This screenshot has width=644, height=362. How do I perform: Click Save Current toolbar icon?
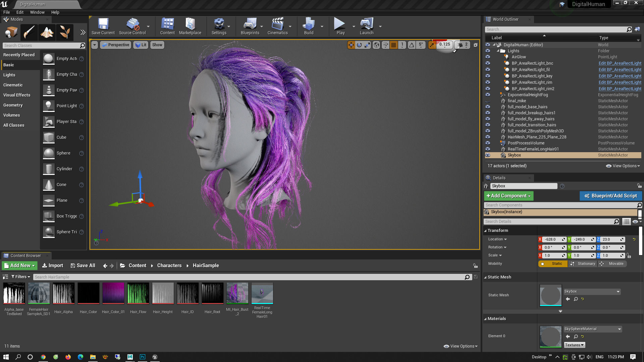coord(103,26)
